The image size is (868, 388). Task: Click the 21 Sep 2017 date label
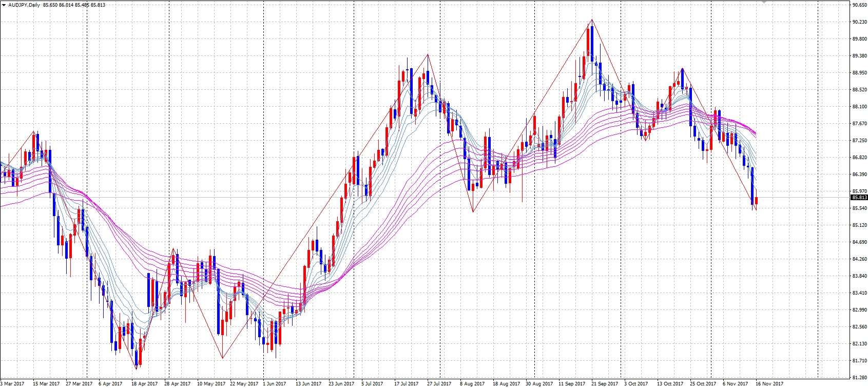[x=605, y=384]
